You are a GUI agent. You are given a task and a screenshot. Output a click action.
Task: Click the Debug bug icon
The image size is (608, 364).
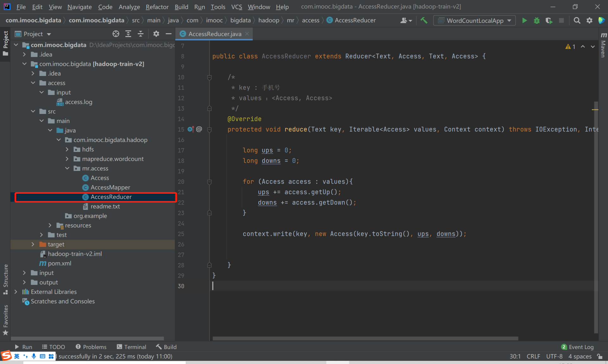[537, 21]
